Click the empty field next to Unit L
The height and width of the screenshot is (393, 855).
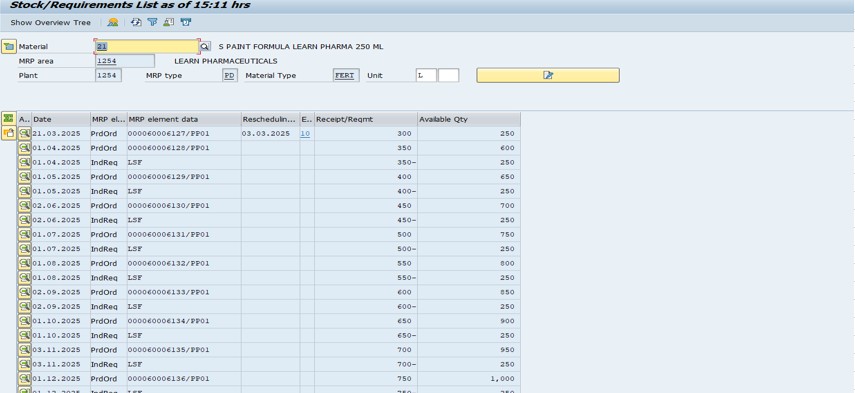(449, 75)
